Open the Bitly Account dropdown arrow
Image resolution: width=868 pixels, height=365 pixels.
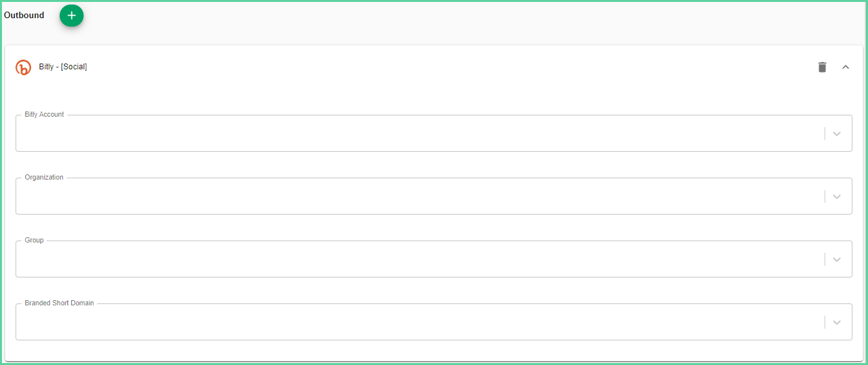pos(837,134)
